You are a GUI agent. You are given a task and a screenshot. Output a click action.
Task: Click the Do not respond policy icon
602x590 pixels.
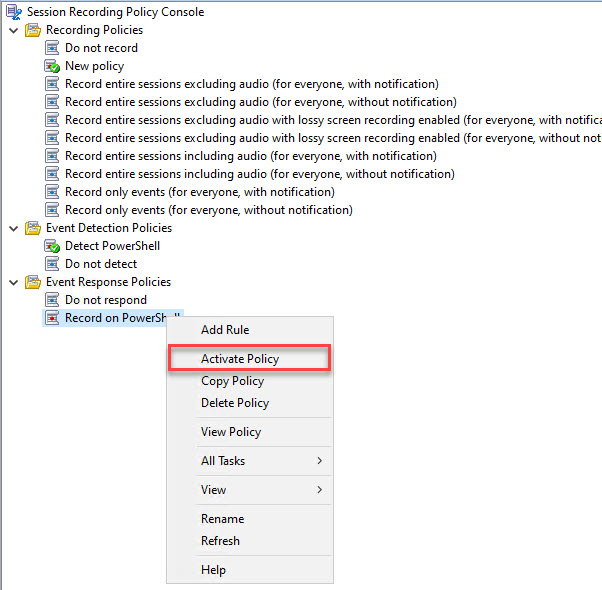(52, 300)
